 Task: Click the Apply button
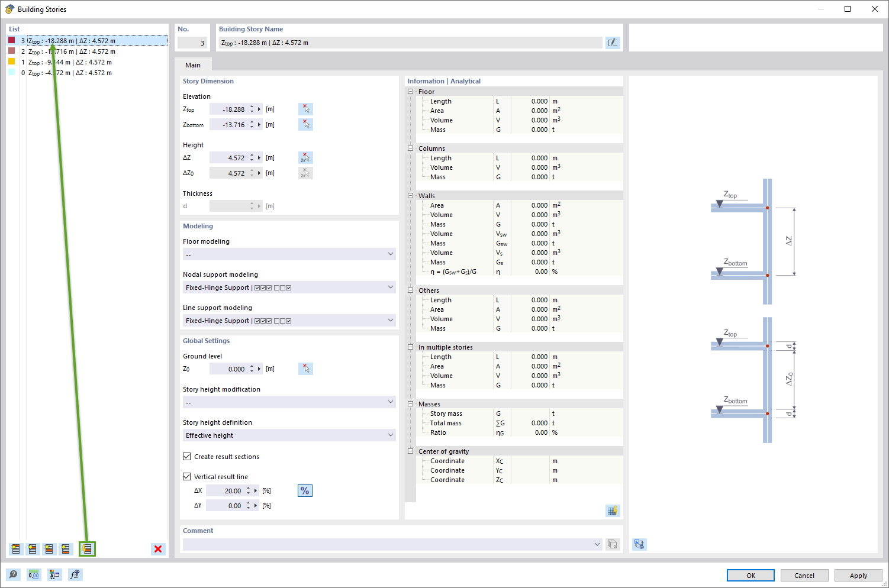[858, 576]
